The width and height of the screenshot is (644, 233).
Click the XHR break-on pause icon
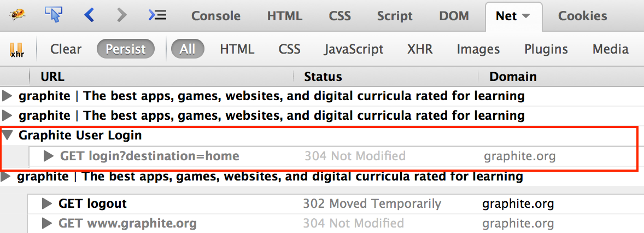click(17, 49)
